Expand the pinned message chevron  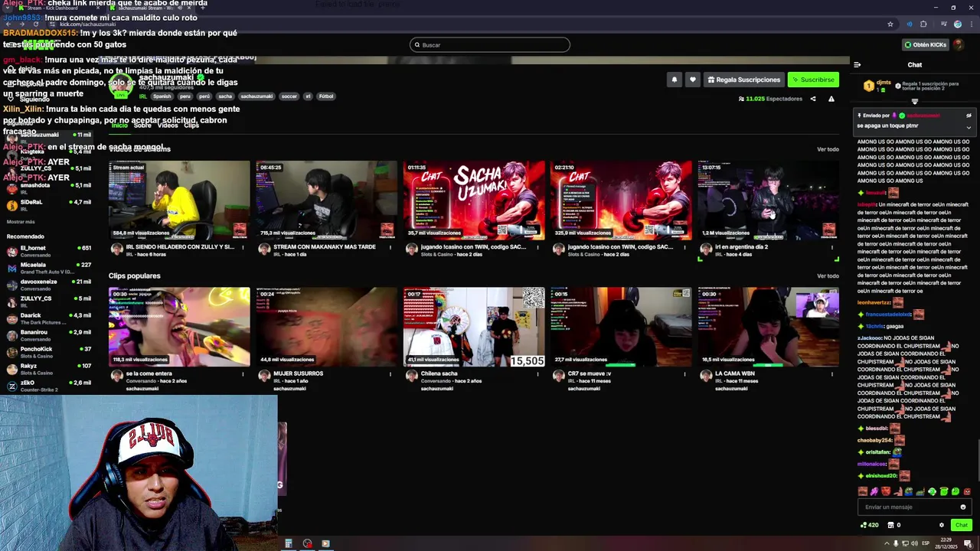tap(969, 127)
